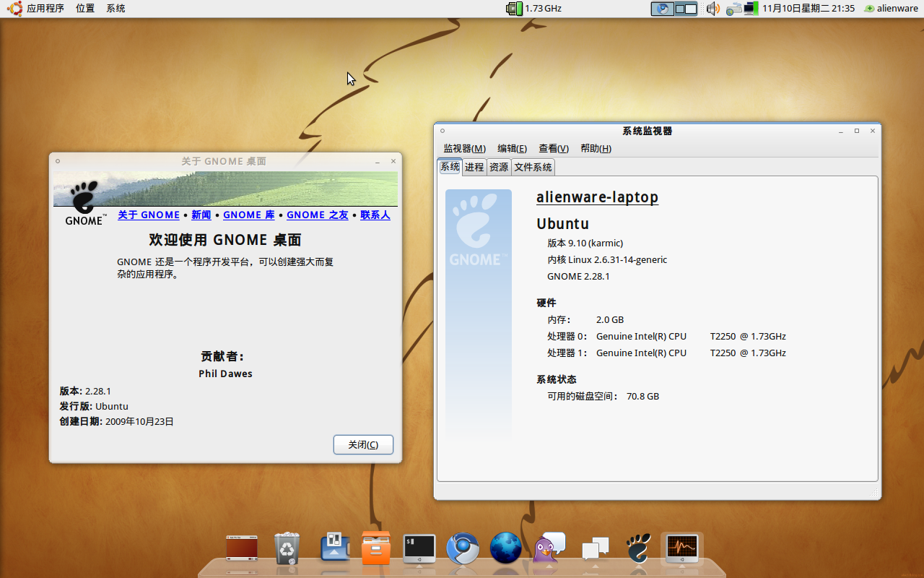Follow the 联系人 link in About dialog
Image resolution: width=924 pixels, height=578 pixels.
coord(375,215)
